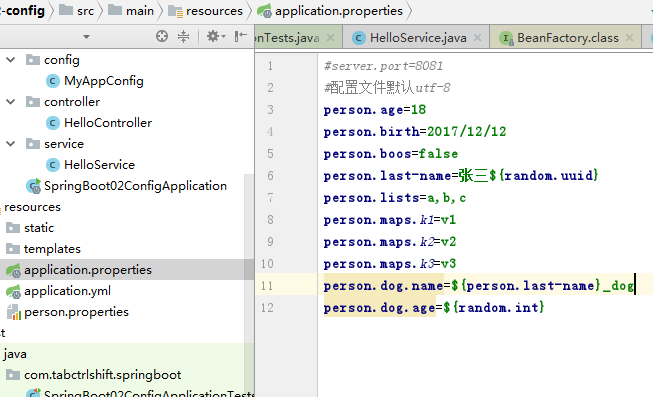653x397 pixels.
Task: Select the templates folder
Action: [52, 249]
